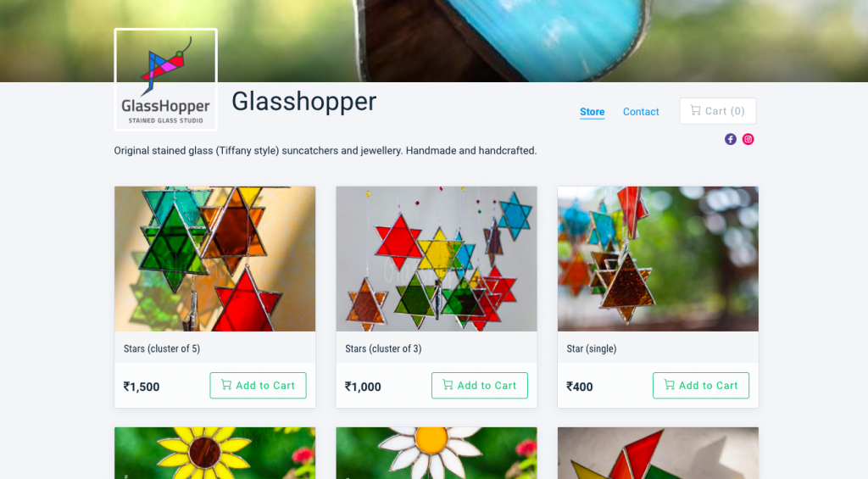868x479 pixels.
Task: Open Stars (cluster of 3) product image
Action: 437,259
